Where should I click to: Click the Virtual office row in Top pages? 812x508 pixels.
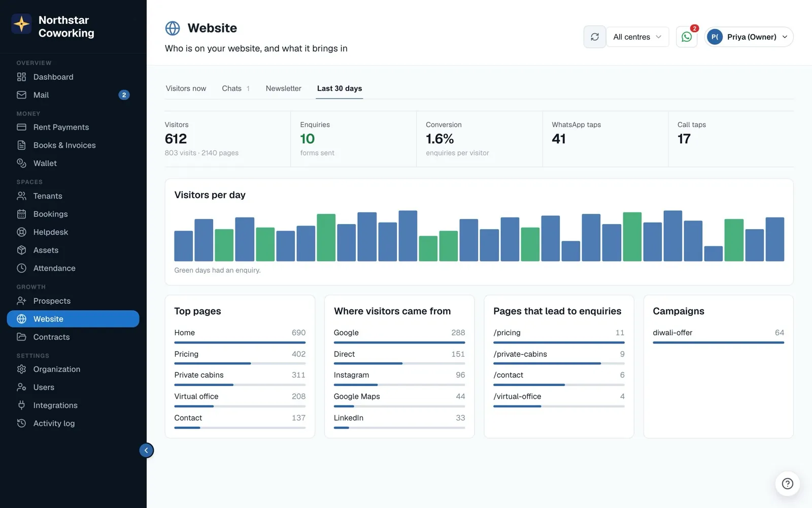(240, 399)
